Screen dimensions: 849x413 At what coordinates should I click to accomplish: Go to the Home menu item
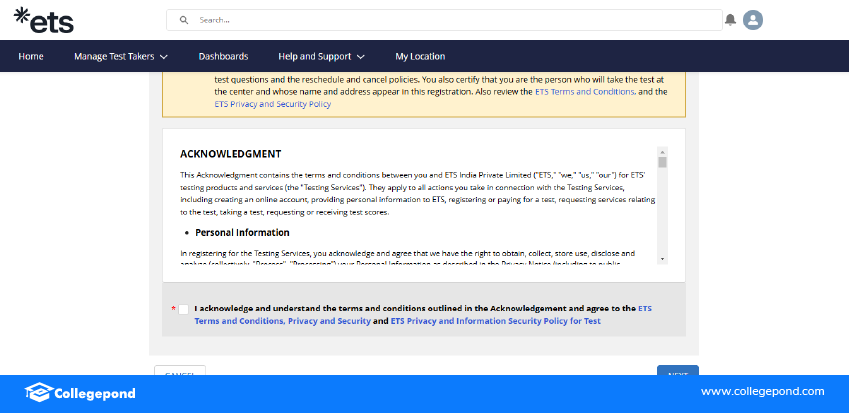click(x=31, y=56)
